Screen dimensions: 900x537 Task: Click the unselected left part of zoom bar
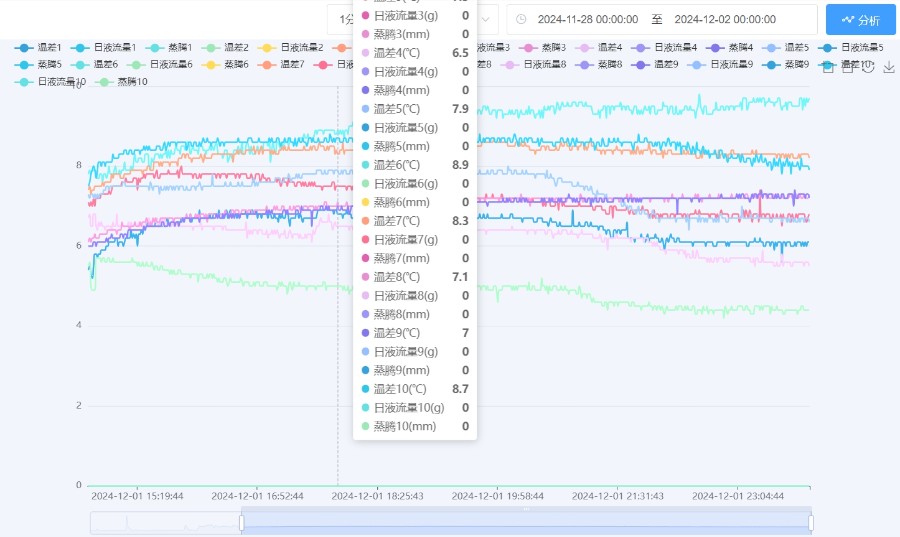point(165,523)
